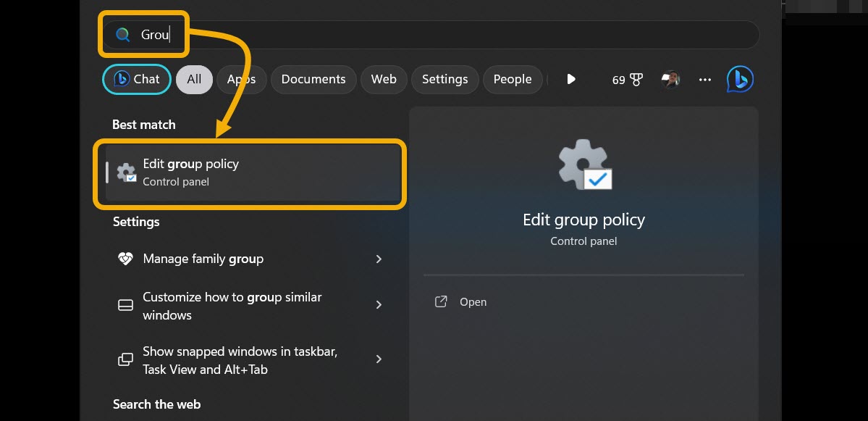Viewport: 868px width, 421px height.
Task: Open Bing Chat via the Bing icon
Action: [x=740, y=79]
